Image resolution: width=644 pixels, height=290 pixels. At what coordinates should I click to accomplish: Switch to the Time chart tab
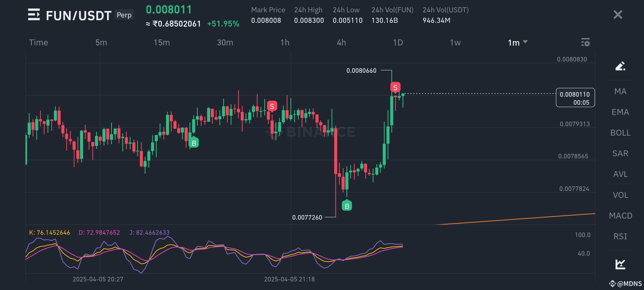[x=38, y=42]
